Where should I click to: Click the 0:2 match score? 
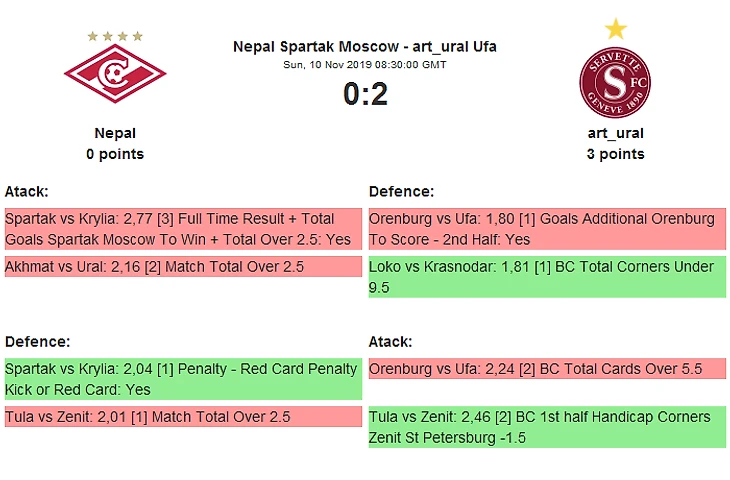(x=364, y=94)
